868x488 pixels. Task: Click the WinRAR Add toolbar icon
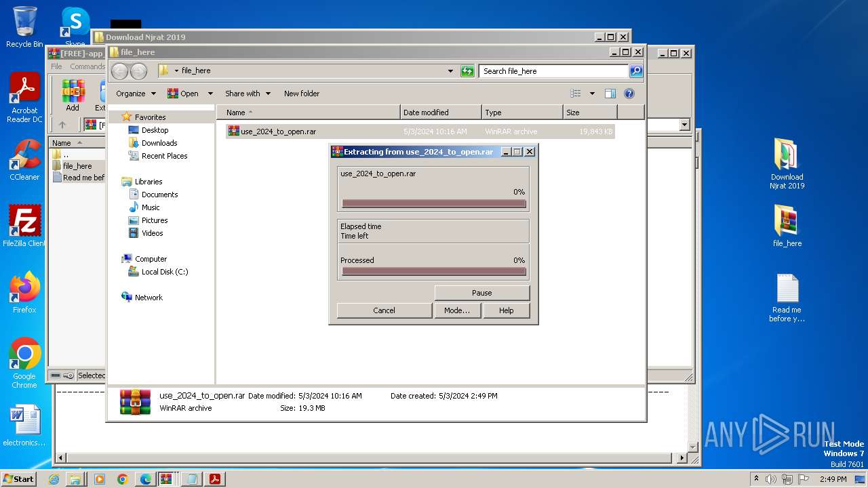coord(73,96)
